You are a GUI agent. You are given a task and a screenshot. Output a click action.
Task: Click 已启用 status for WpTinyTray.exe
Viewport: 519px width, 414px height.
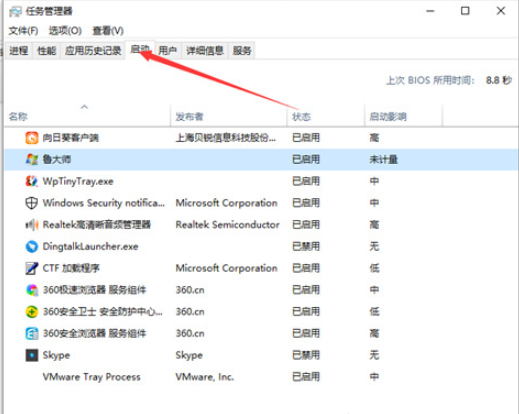point(306,181)
